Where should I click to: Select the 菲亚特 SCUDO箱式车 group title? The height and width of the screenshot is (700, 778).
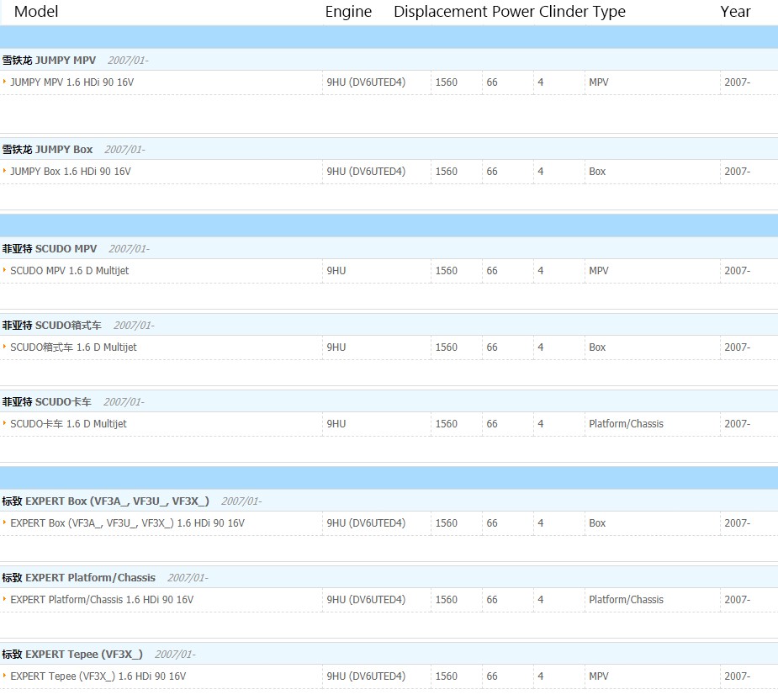(x=51, y=326)
